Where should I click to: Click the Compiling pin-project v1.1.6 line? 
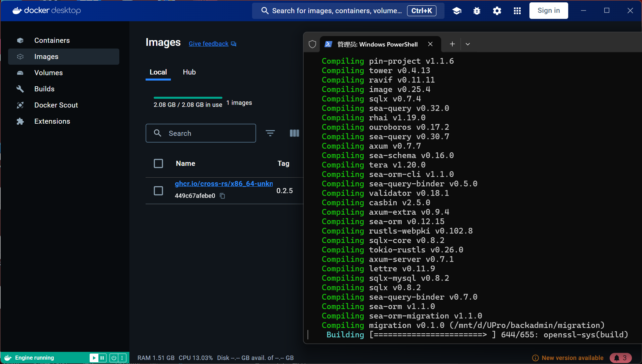388,61
